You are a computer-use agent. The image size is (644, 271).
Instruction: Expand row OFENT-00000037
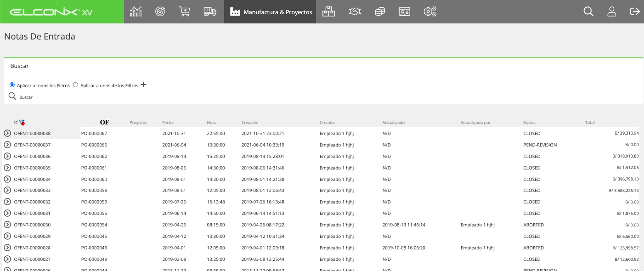tap(7, 145)
